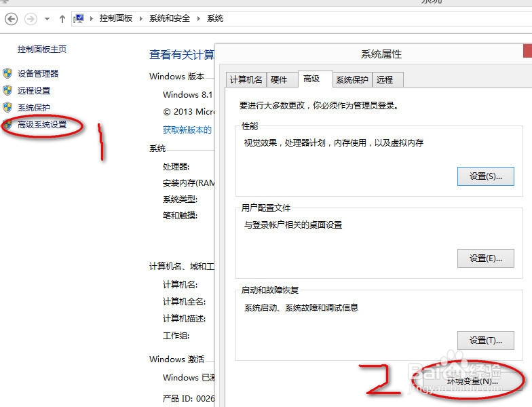The width and height of the screenshot is (532, 407).
Task: Open the recent locations dropdown arrow
Action: point(47,19)
